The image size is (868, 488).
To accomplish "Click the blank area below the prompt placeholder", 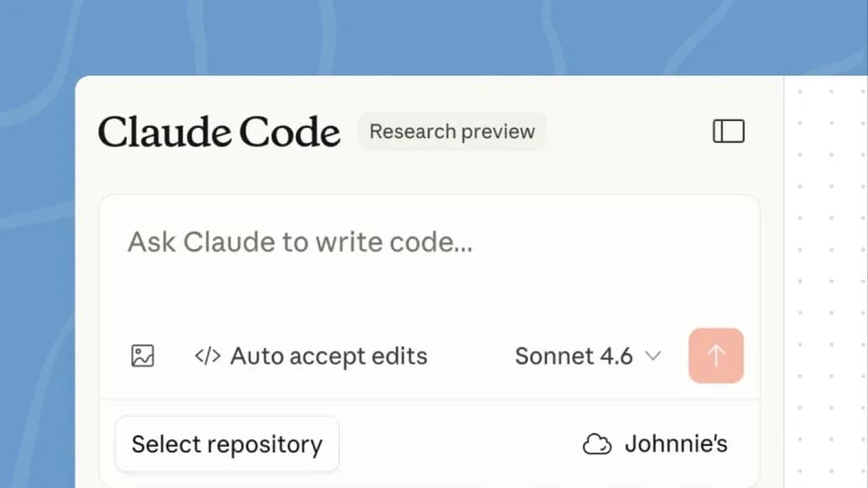I will pyautogui.click(x=421, y=294).
